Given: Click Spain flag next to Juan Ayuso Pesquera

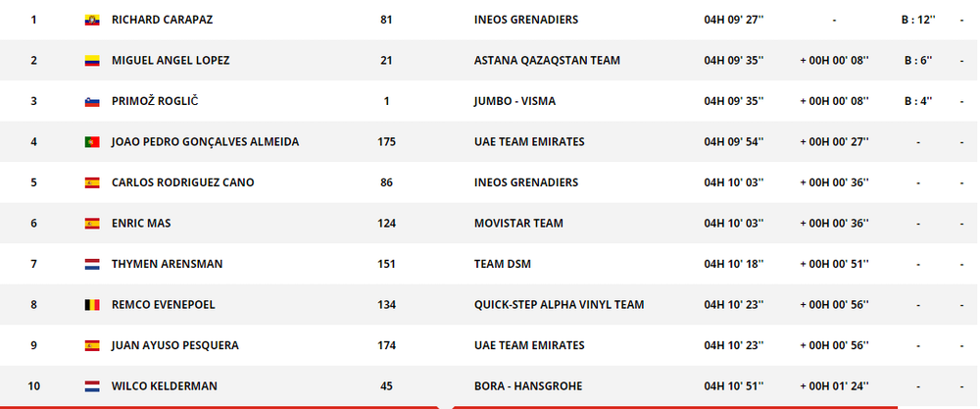Looking at the screenshot, I should (92, 345).
